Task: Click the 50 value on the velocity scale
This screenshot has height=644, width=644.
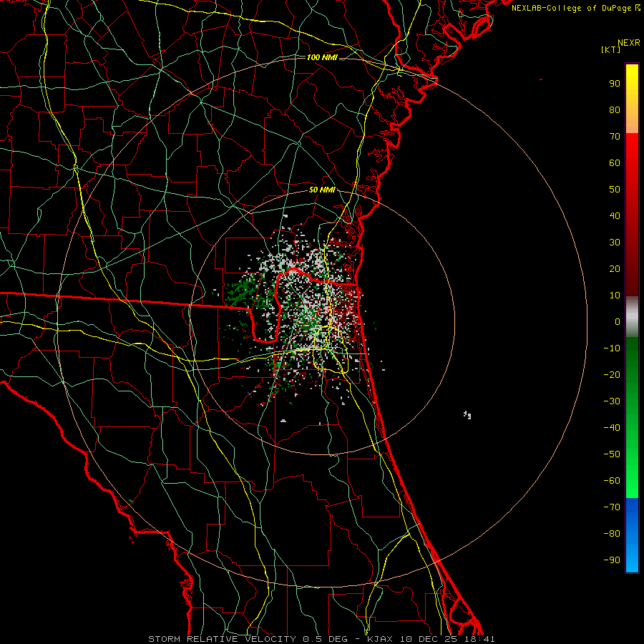Action: [x=615, y=190]
